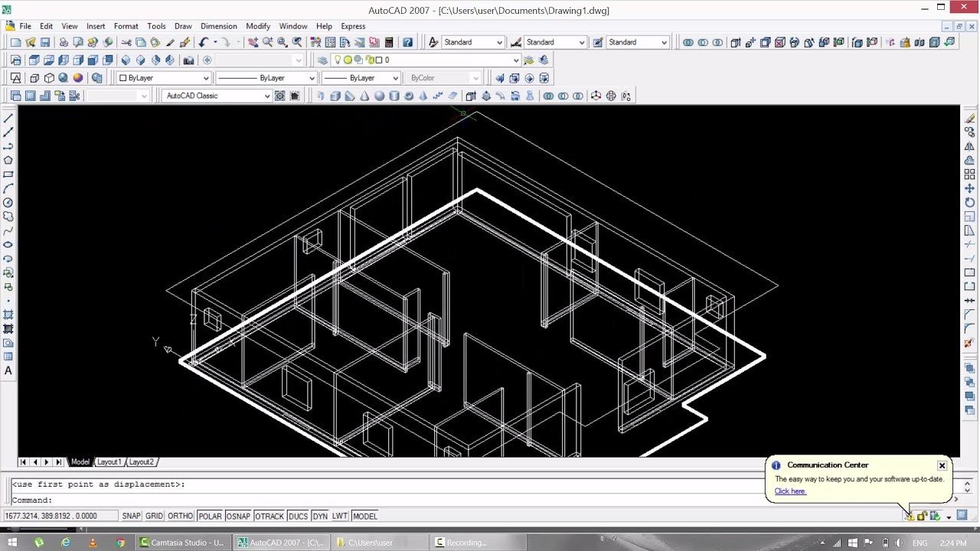The height and width of the screenshot is (551, 980).
Task: Click the New drawing icon
Action: [x=15, y=42]
